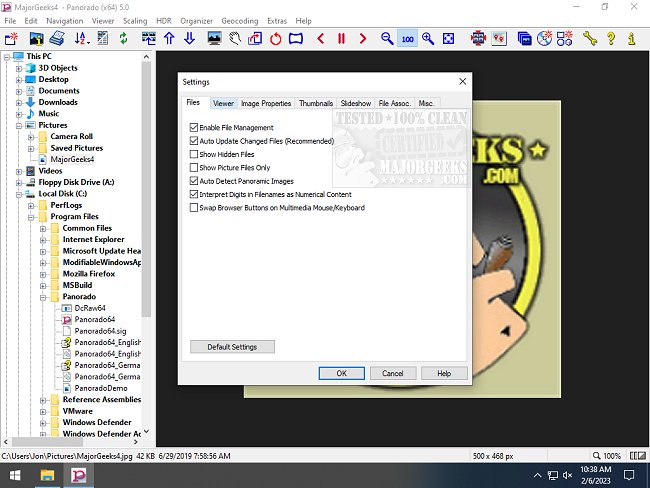Expand the 3D Objects tree node

19,68
